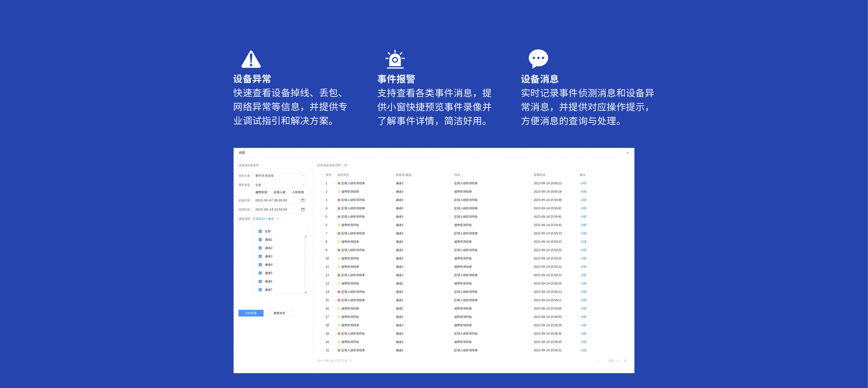Go to the next results page arrow
This screenshot has width=868, height=388.
618,361
